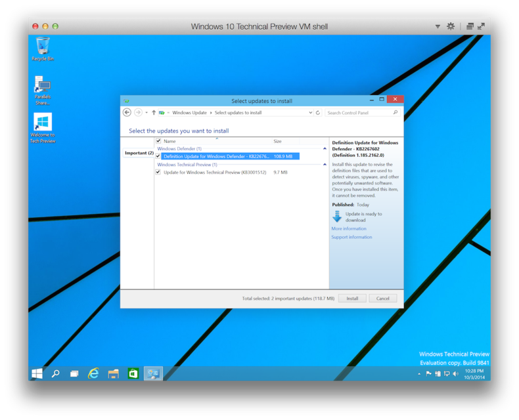Select the Windows Technical Preview (1) header
The image size is (519, 420).
tap(187, 164)
